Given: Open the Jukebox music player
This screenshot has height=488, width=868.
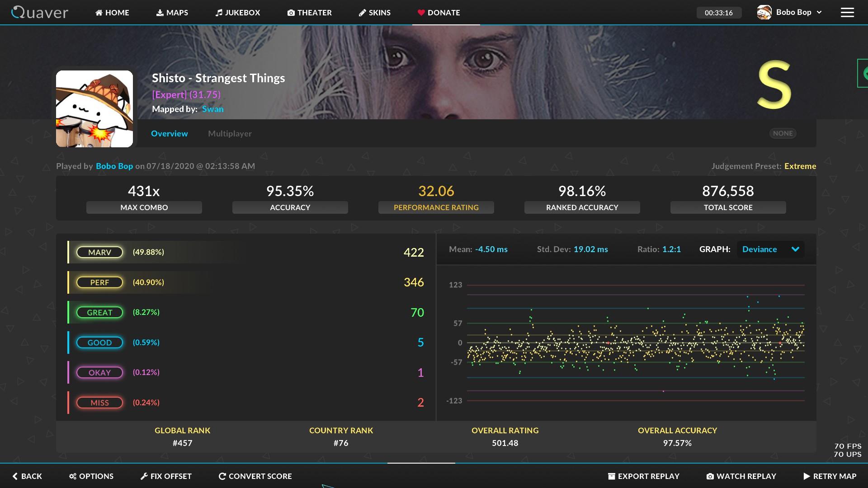Looking at the screenshot, I should pyautogui.click(x=238, y=13).
